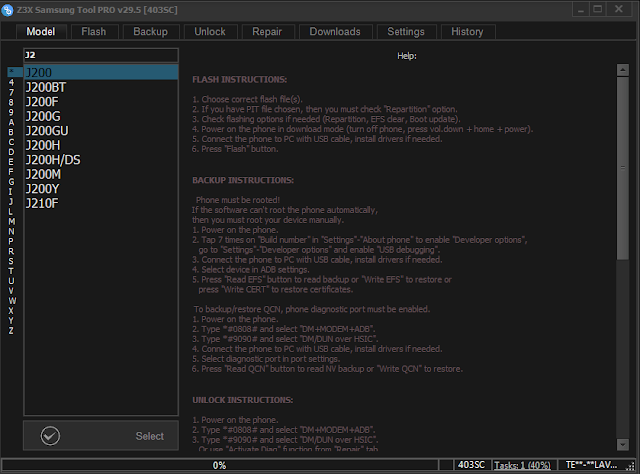Filter models by letter J
The image size is (640, 474).
click(x=11, y=201)
